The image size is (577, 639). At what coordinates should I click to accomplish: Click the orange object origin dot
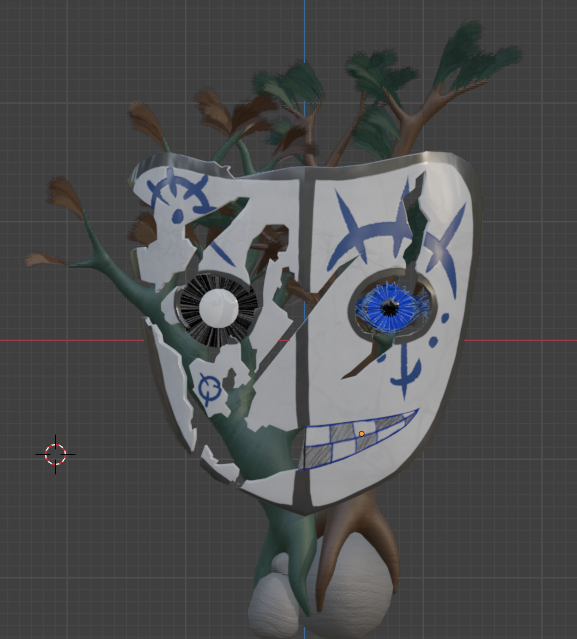coord(361,434)
